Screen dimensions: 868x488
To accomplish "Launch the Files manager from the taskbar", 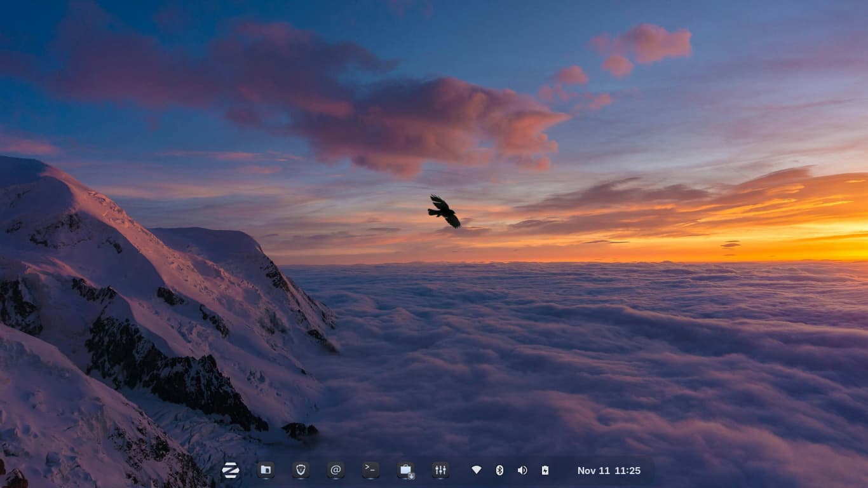I will 266,470.
